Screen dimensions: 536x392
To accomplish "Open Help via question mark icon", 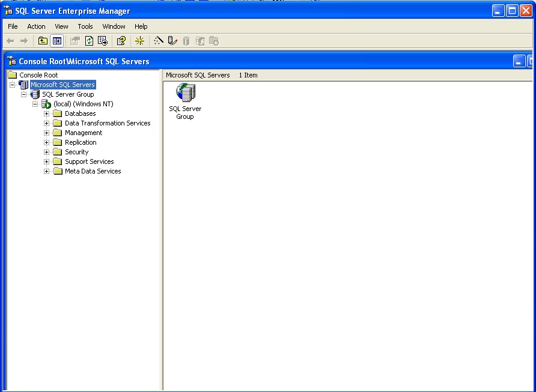I will click(121, 41).
